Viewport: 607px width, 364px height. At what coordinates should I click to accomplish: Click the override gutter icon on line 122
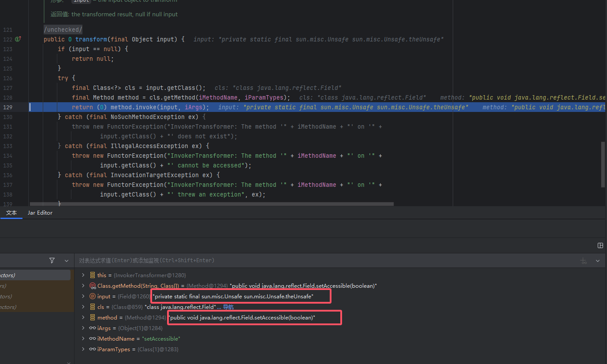tap(18, 39)
